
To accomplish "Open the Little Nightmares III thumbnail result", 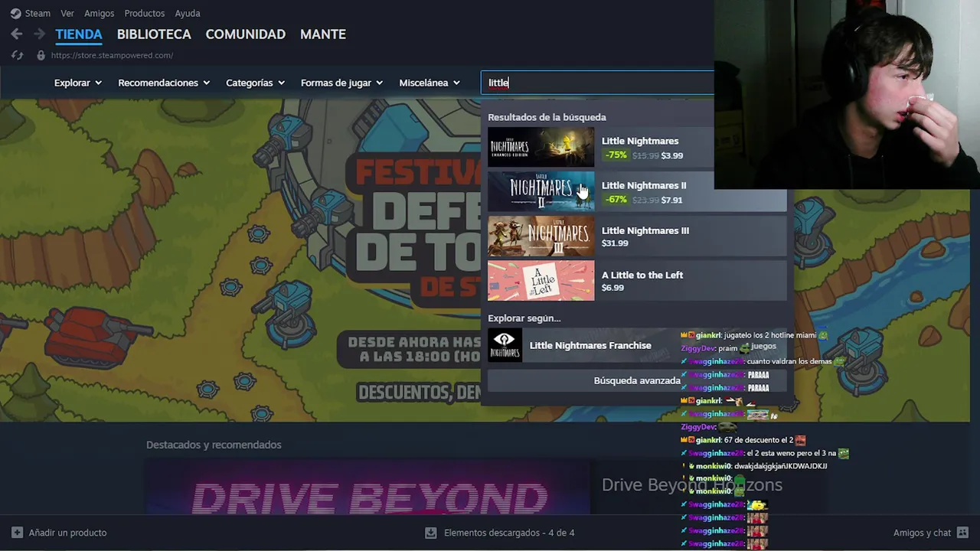I will (541, 236).
